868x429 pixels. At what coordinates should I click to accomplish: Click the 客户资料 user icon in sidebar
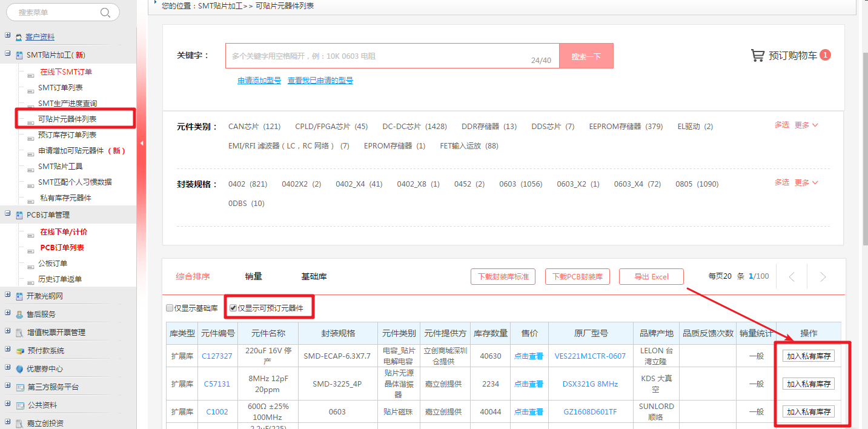tap(19, 38)
